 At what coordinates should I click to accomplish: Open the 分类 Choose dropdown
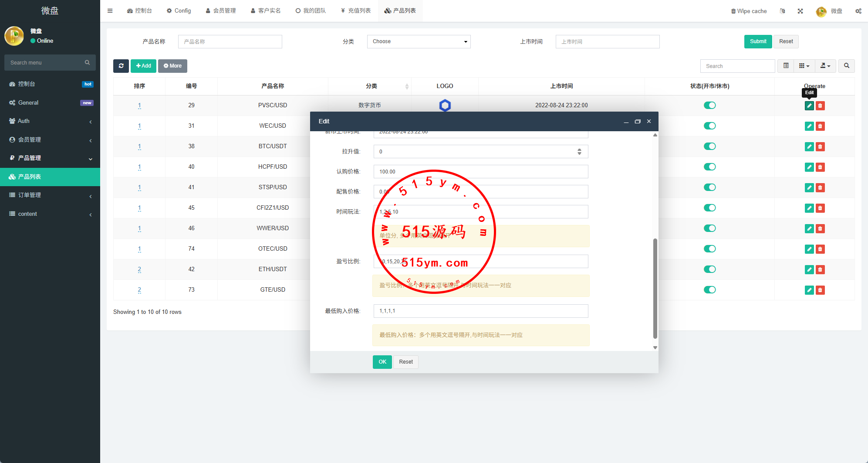(419, 41)
